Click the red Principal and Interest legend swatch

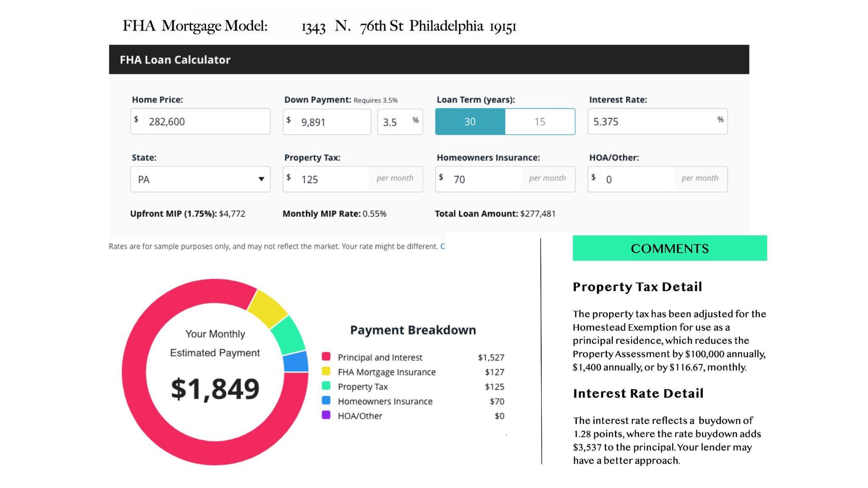click(x=326, y=356)
